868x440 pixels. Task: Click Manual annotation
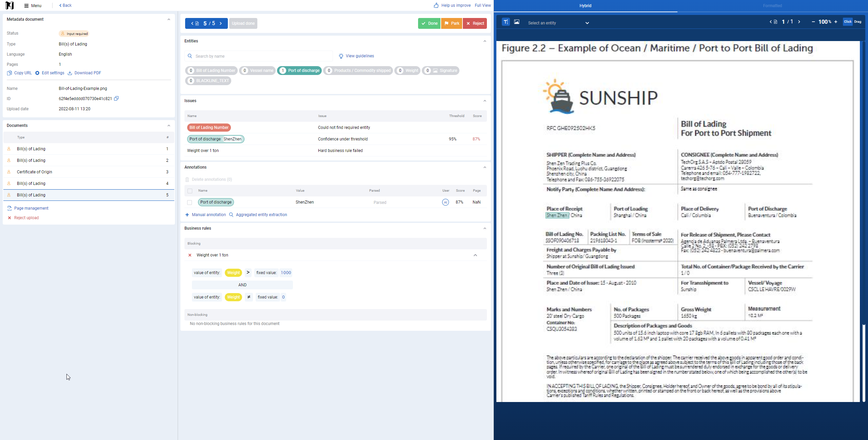point(205,215)
